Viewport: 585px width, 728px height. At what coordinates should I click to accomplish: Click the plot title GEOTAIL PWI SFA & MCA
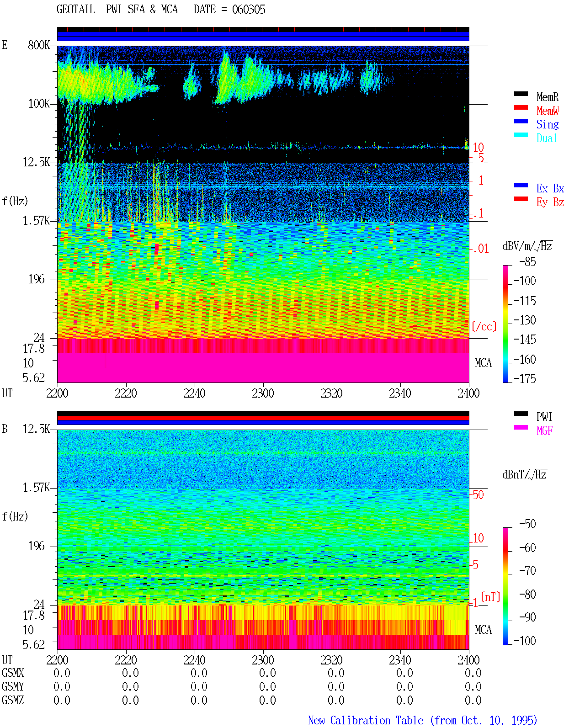pos(117,10)
